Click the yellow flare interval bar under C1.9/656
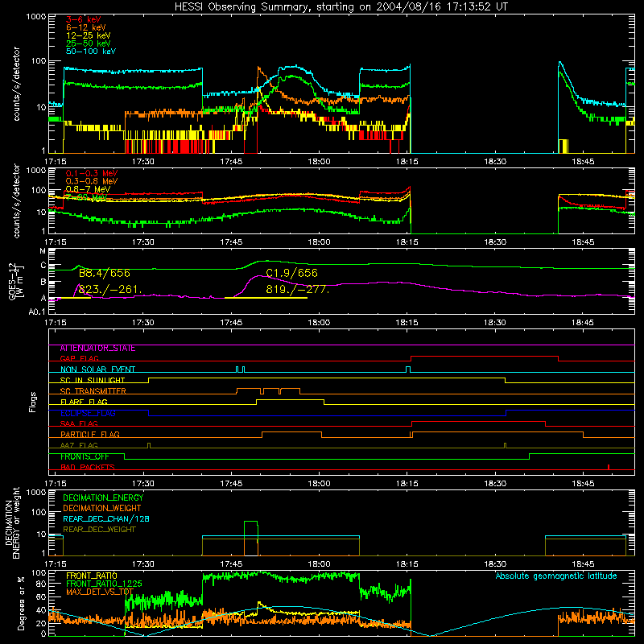Viewport: 644px width, 644px height. click(x=266, y=298)
